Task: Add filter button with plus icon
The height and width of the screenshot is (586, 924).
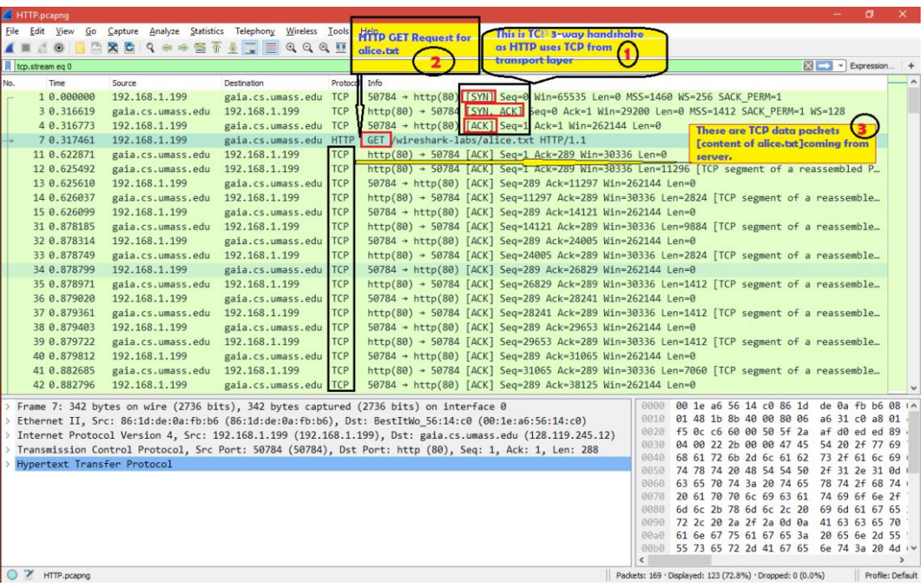Action: tap(911, 66)
